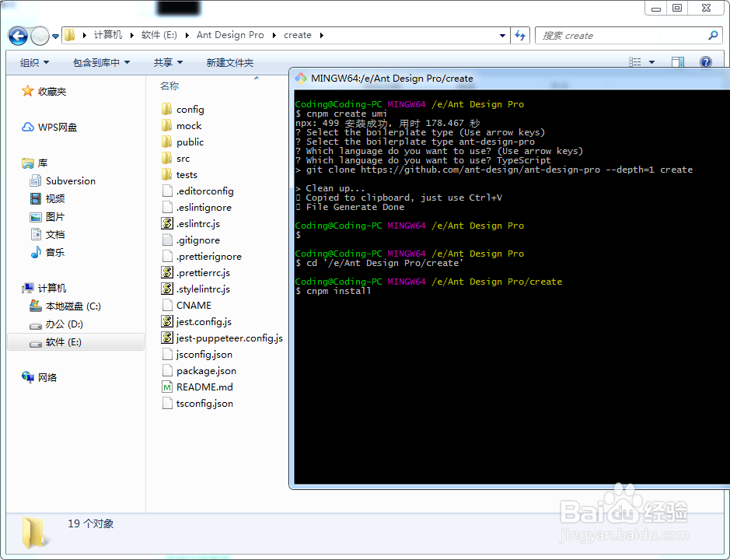Click the Back navigation arrow button
The width and height of the screenshot is (730, 560).
pyautogui.click(x=18, y=36)
